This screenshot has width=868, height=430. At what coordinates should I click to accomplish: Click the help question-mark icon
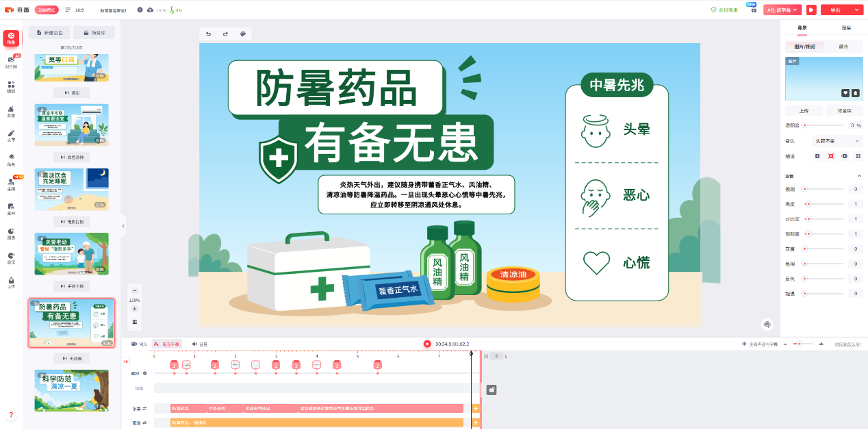point(11,415)
